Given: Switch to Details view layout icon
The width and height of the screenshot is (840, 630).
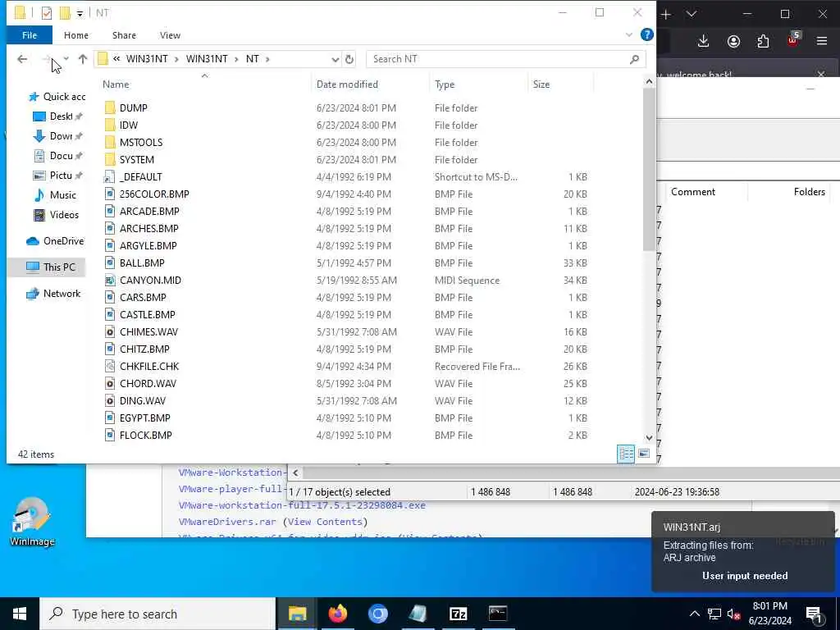Looking at the screenshot, I should 626,454.
